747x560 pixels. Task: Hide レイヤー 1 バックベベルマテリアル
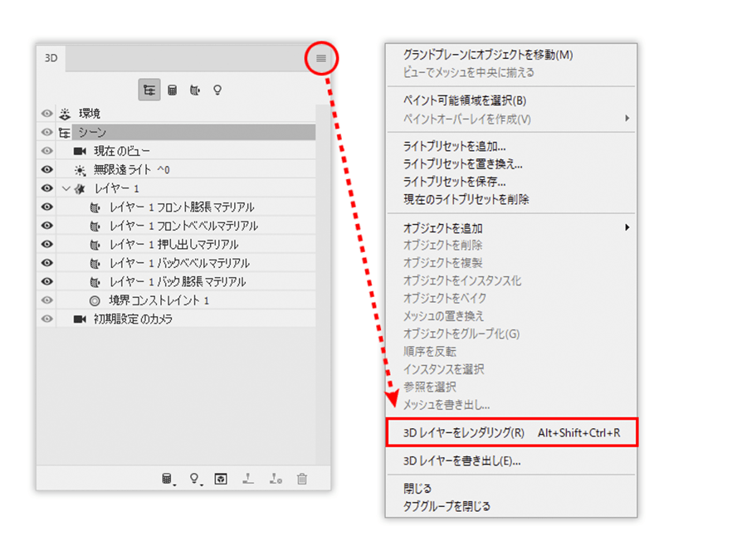pyautogui.click(x=46, y=262)
